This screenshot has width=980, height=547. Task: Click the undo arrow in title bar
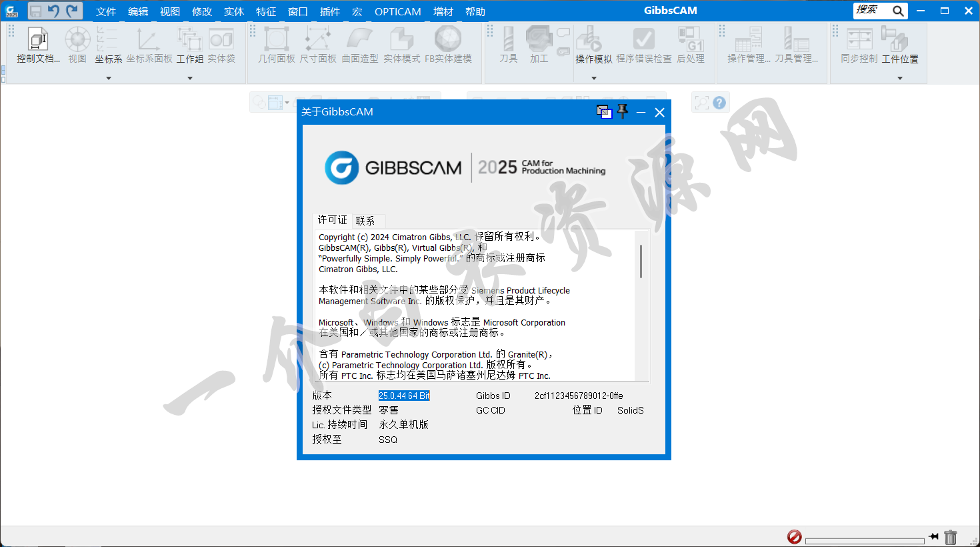(x=54, y=11)
